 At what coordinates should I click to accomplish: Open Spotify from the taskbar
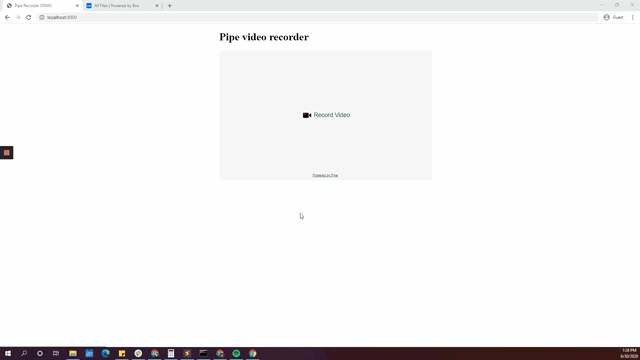click(x=236, y=353)
